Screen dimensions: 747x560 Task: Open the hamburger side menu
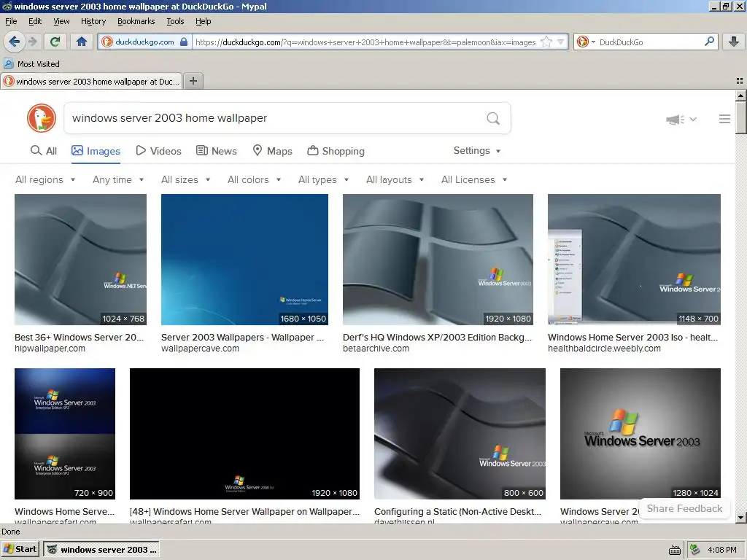coord(724,119)
